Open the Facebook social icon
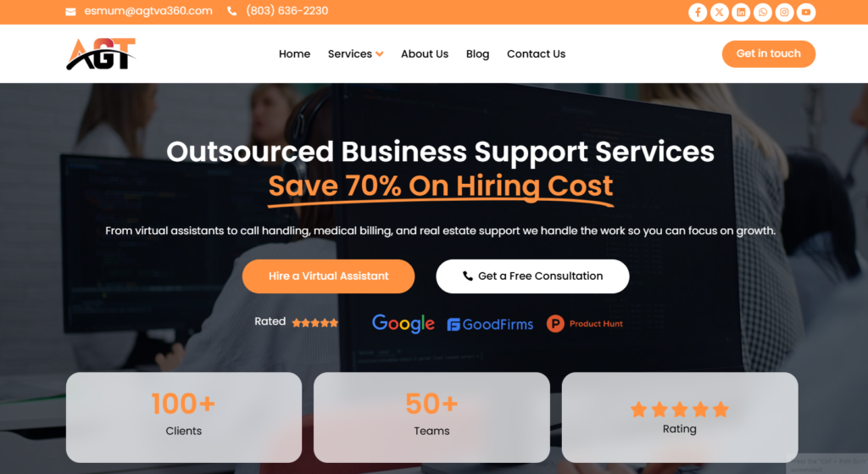 698,12
